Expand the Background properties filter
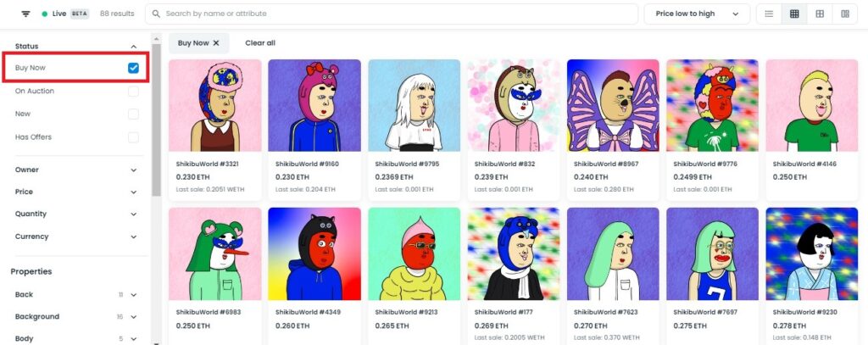 point(76,317)
